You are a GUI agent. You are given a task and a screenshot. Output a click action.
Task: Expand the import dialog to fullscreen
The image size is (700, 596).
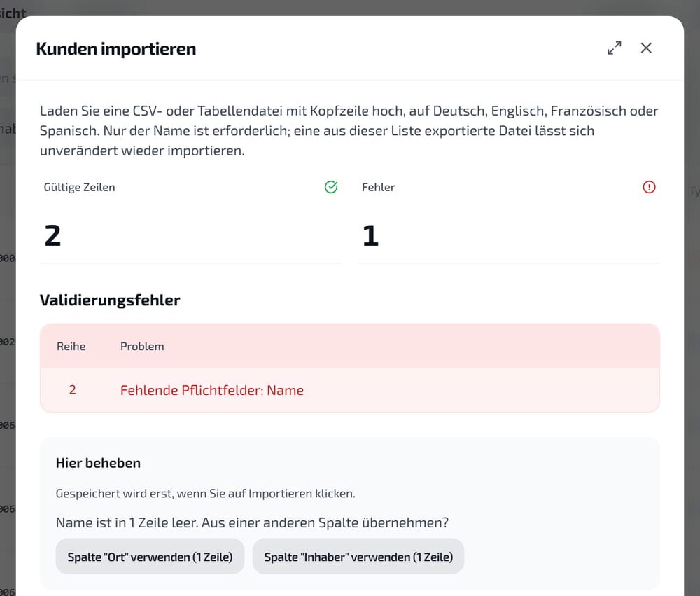click(x=615, y=48)
